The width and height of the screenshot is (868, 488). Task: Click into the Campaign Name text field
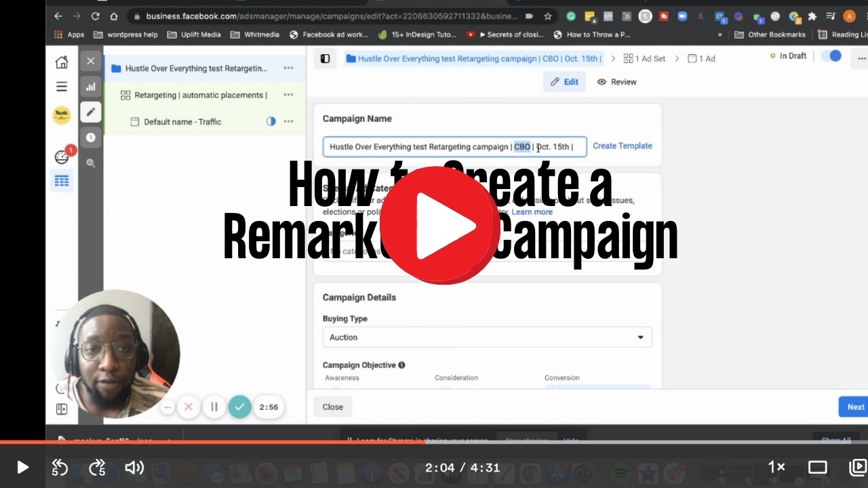tap(454, 146)
